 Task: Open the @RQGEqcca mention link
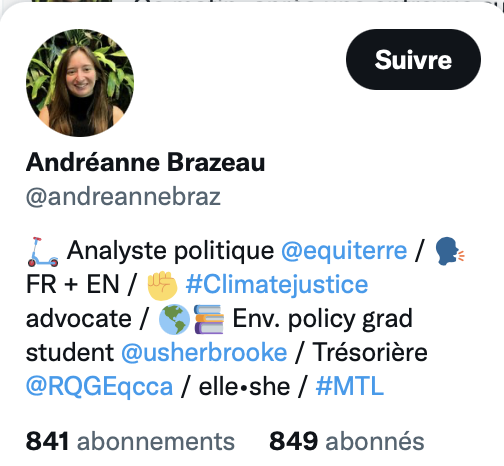point(99,387)
